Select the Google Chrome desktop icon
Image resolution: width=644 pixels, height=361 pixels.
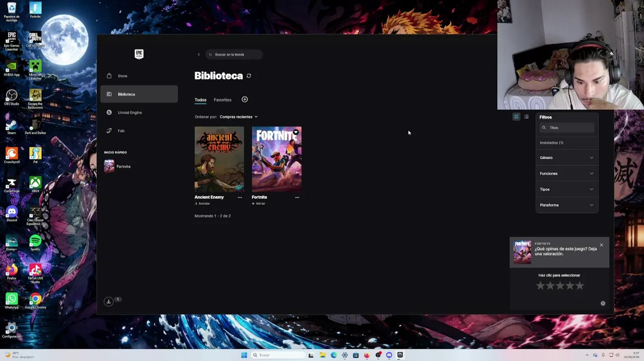[35, 301]
